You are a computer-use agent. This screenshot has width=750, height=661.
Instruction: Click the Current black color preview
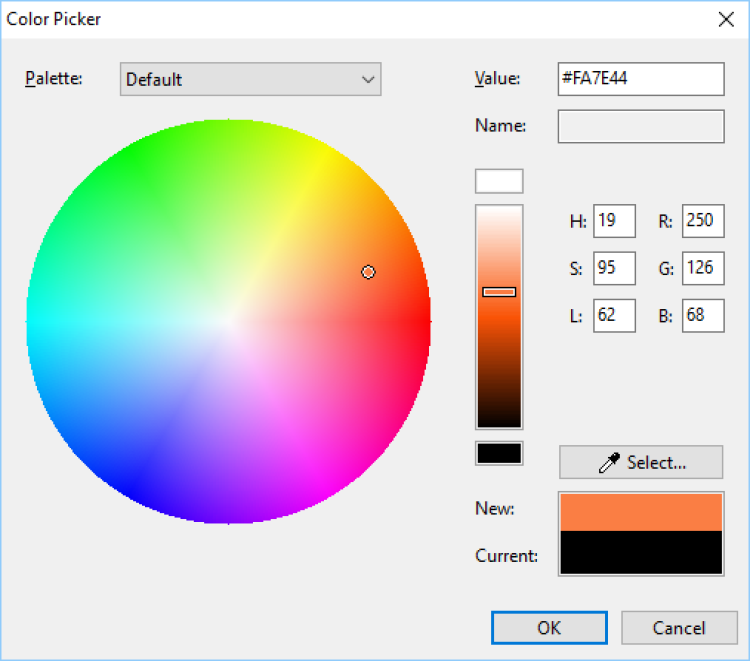pos(641,553)
